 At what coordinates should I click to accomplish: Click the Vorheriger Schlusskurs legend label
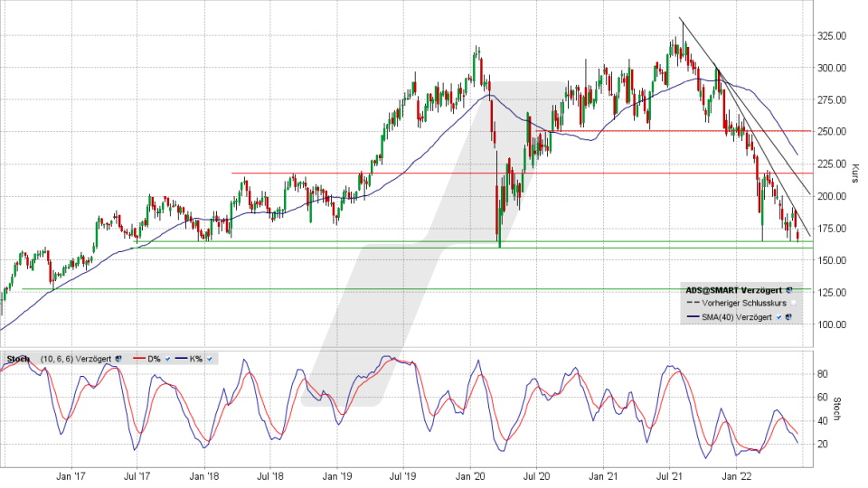coord(744,304)
